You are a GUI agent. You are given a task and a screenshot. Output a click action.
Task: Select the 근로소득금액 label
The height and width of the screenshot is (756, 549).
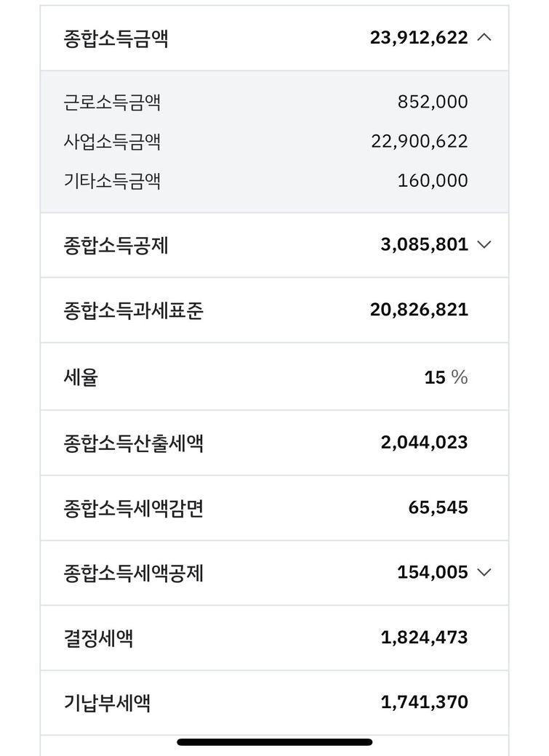pyautogui.click(x=112, y=102)
